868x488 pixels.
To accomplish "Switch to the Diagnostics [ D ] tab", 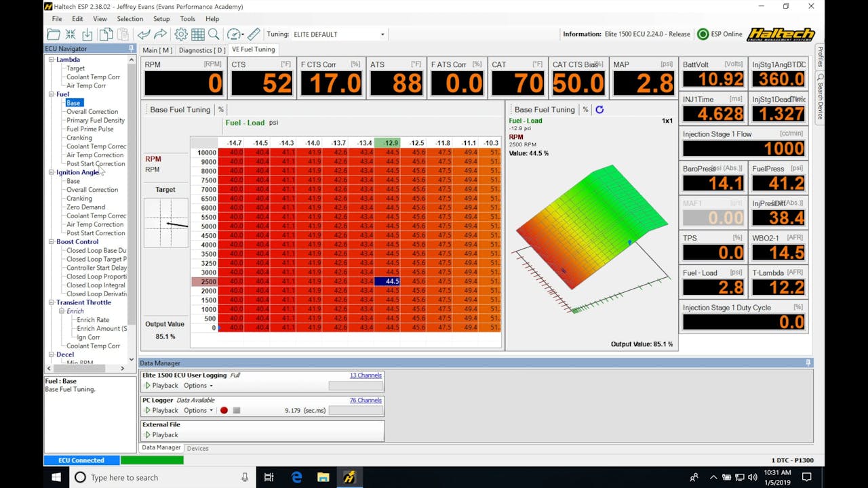I will click(x=202, y=50).
